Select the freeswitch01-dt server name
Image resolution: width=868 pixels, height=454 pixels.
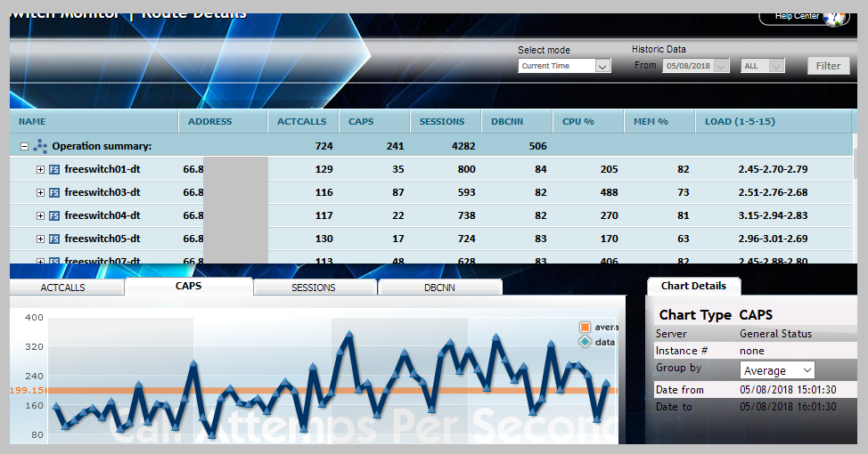pos(102,169)
